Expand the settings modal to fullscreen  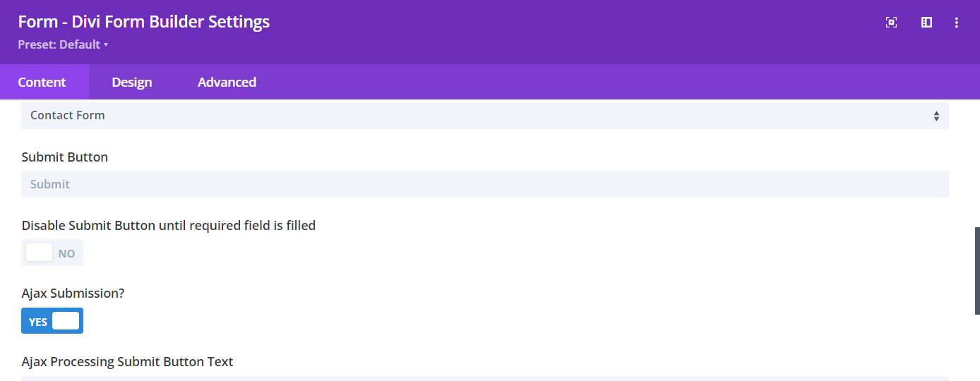pyautogui.click(x=891, y=23)
